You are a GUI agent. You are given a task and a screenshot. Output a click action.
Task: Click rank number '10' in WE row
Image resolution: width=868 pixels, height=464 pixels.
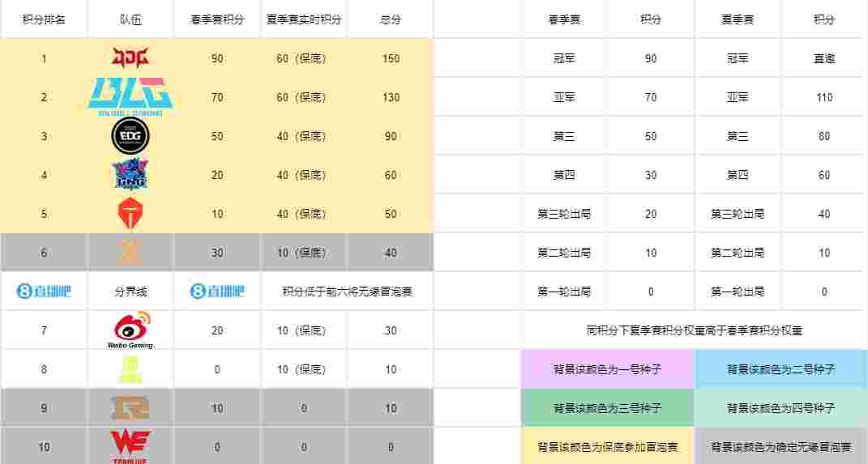click(44, 446)
